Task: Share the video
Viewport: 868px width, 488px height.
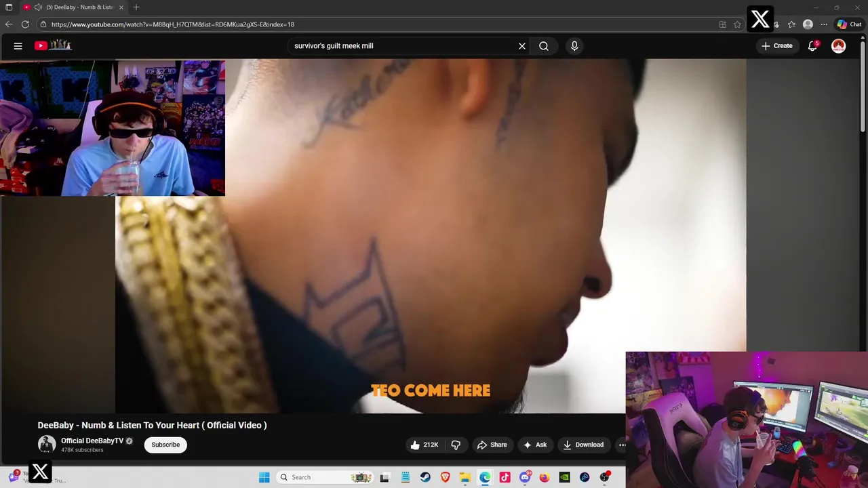Action: [x=492, y=445]
